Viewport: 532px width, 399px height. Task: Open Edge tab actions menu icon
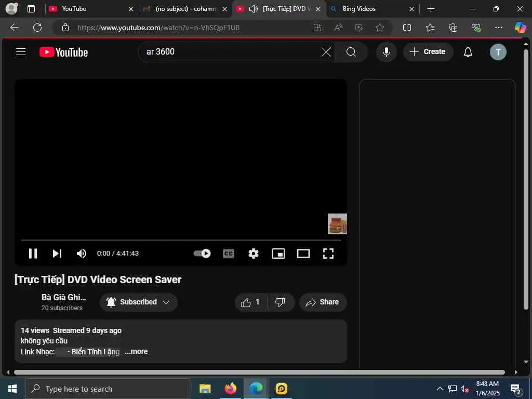point(31,9)
